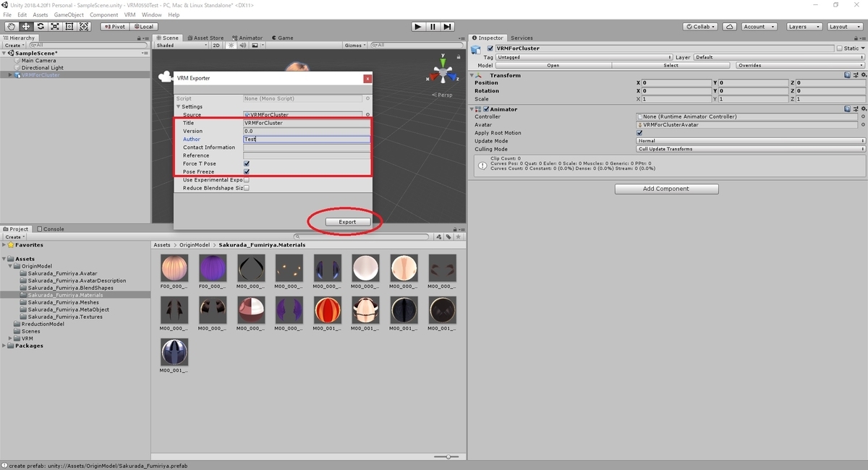Select the Rect Transform tool

point(69,27)
